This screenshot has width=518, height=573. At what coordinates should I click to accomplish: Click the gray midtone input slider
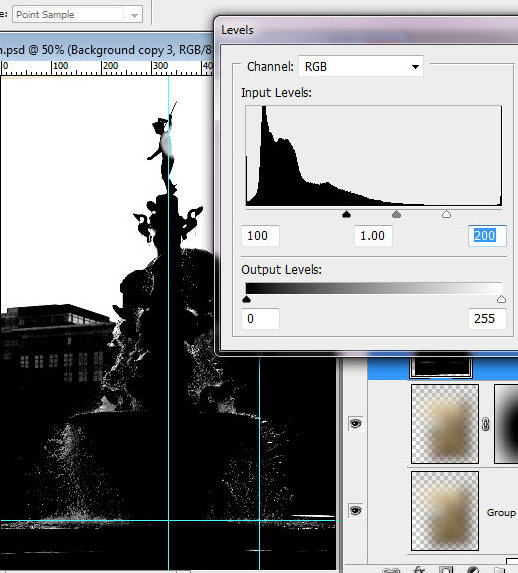coord(396,214)
